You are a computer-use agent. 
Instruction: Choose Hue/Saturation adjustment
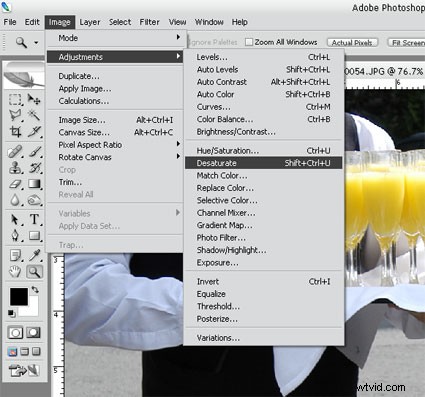[264, 151]
